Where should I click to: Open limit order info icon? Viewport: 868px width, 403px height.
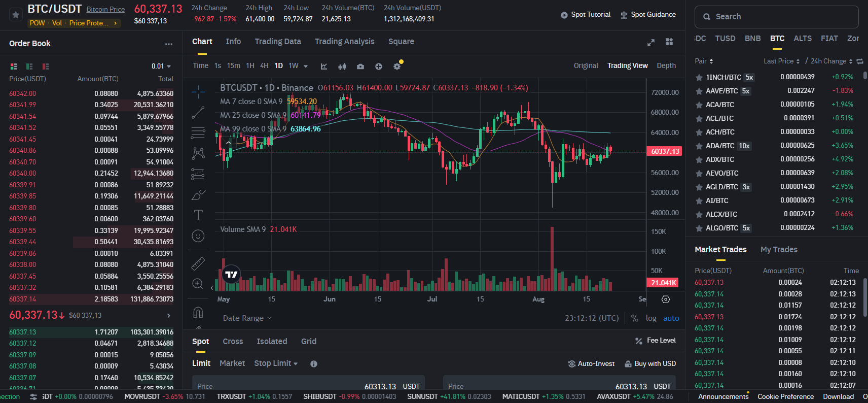click(x=314, y=364)
